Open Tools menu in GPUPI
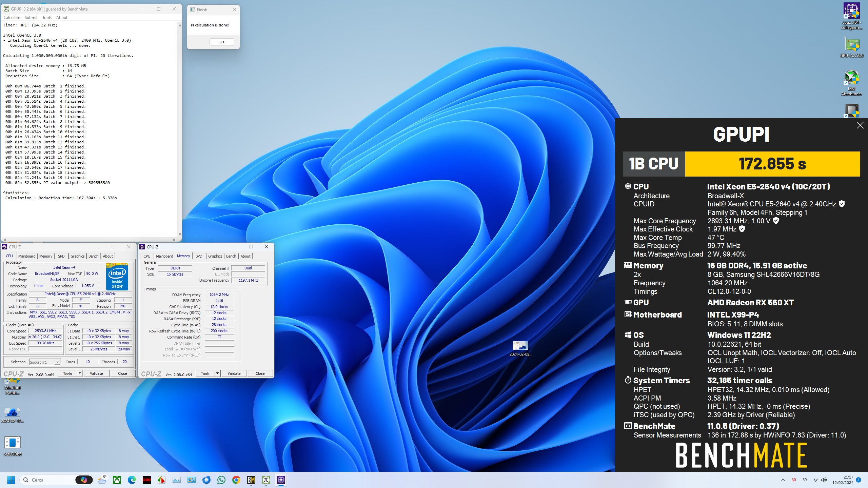Viewport: 868px width, 488px height. (47, 18)
